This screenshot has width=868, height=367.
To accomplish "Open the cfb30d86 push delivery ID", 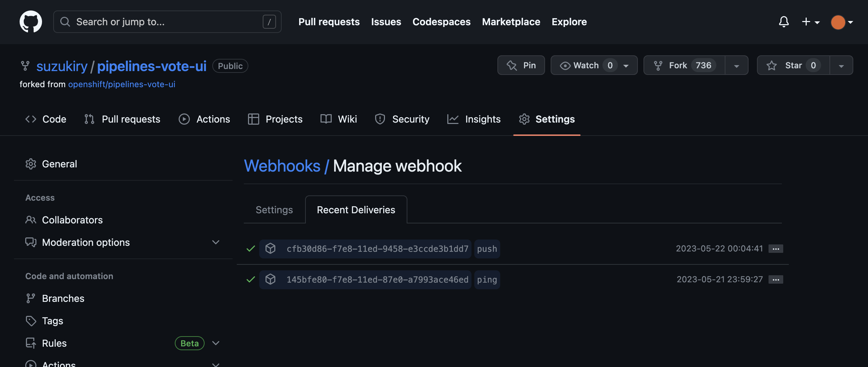I will (377, 249).
